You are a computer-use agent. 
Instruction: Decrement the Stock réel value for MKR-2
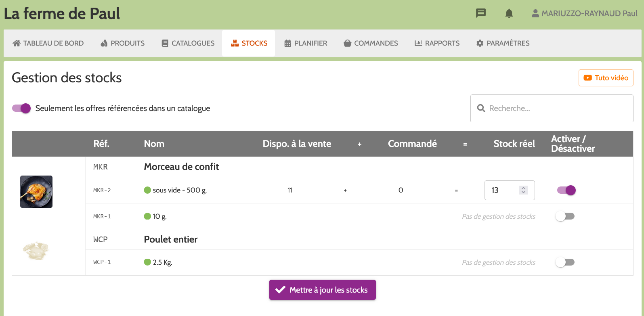pyautogui.click(x=524, y=193)
